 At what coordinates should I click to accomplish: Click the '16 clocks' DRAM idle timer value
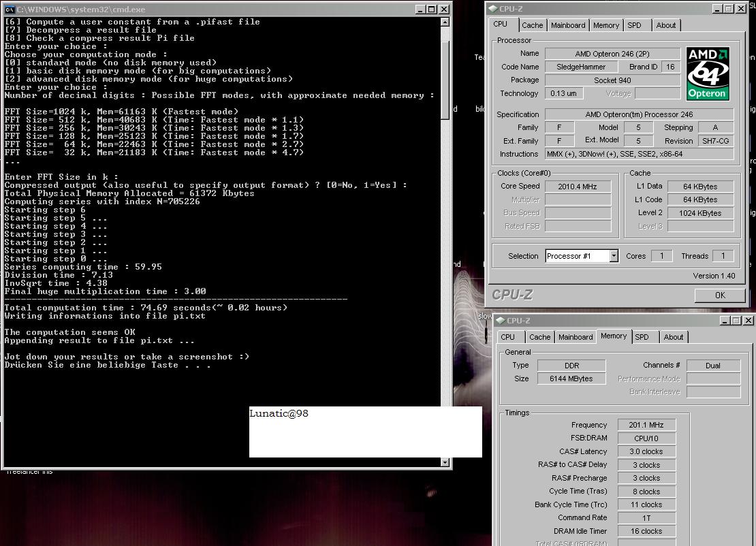[646, 531]
